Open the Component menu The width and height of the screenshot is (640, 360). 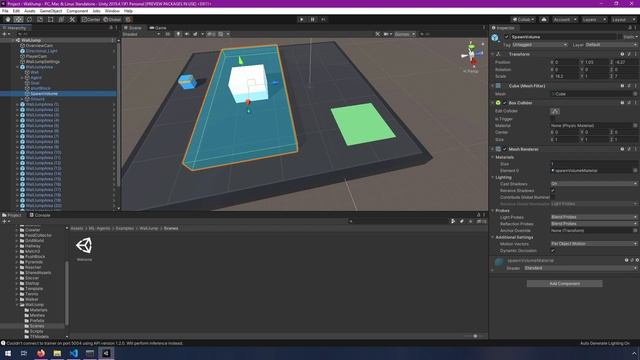pos(77,11)
